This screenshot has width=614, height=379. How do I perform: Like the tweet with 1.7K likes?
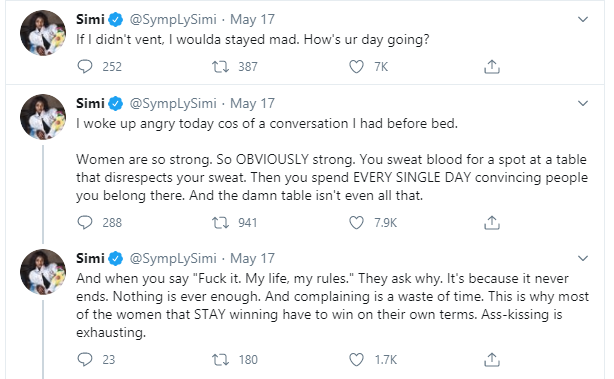pos(356,359)
